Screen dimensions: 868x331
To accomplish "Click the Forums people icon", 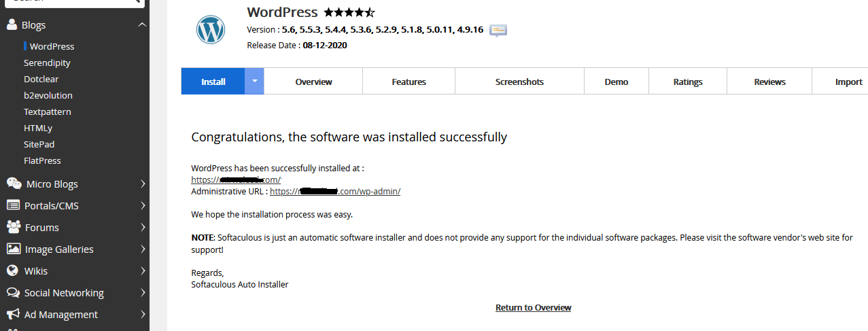I will [x=13, y=227].
